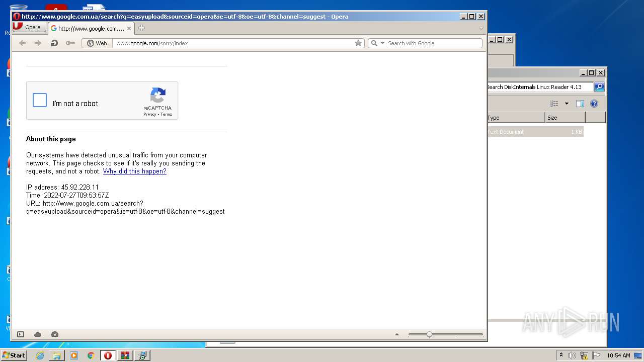Bookmark the page with star icon
The image size is (644, 362).
coord(358,43)
